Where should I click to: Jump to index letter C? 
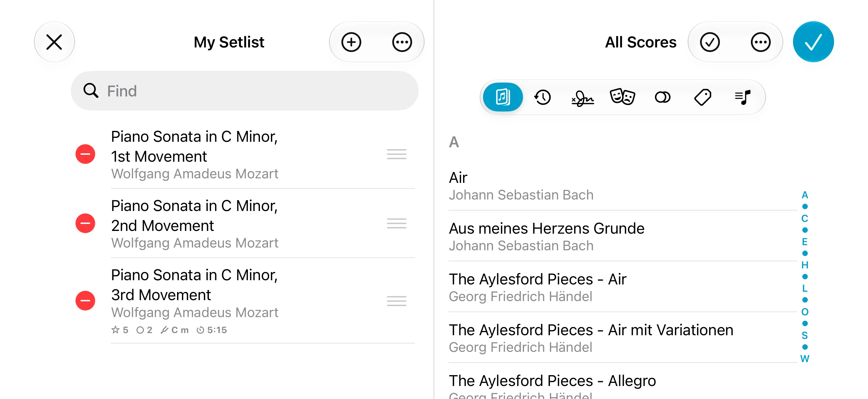pyautogui.click(x=805, y=218)
